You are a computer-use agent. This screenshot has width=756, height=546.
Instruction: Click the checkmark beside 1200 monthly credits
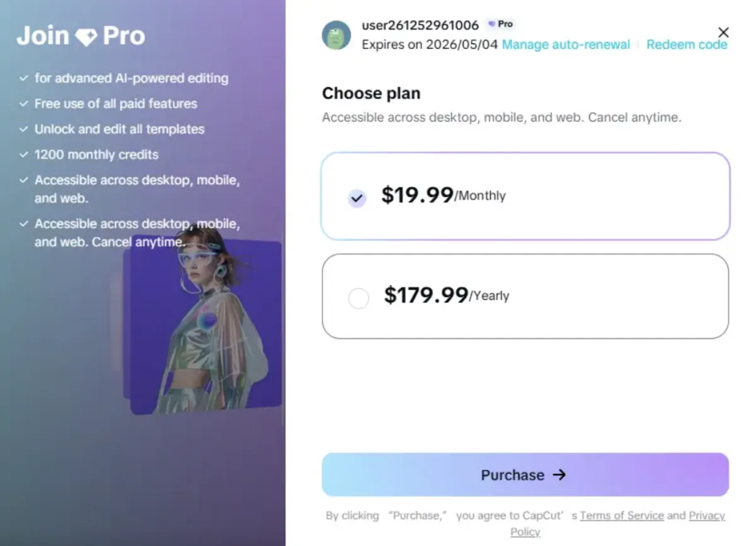[x=24, y=154]
